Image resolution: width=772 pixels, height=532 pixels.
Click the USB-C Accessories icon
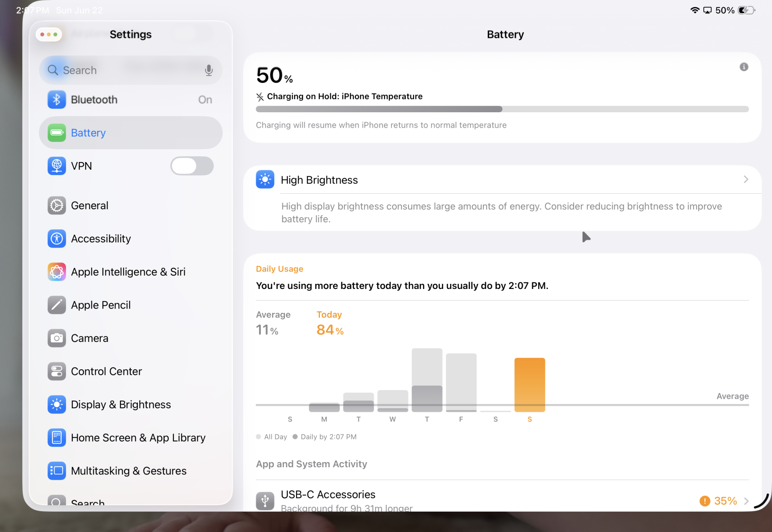pyautogui.click(x=265, y=501)
